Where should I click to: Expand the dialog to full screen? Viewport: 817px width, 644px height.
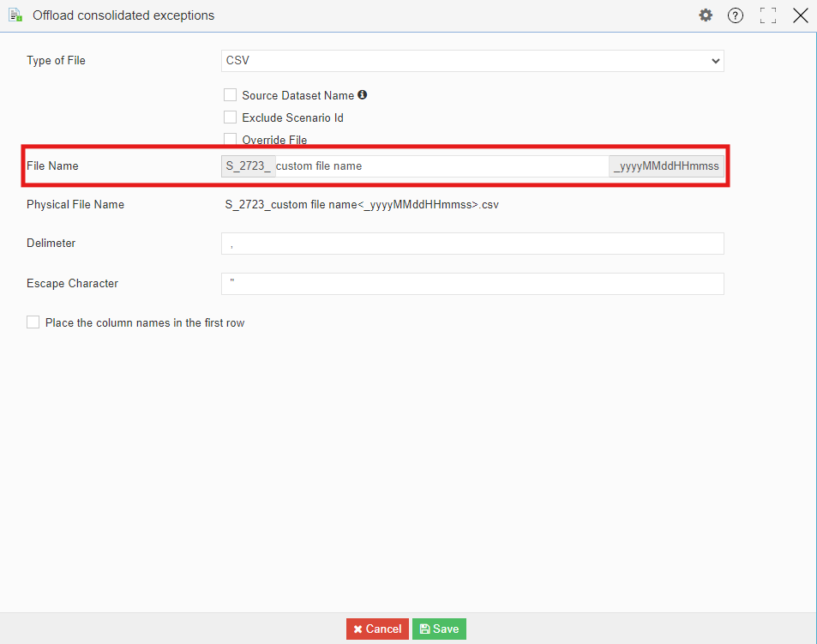(x=768, y=15)
